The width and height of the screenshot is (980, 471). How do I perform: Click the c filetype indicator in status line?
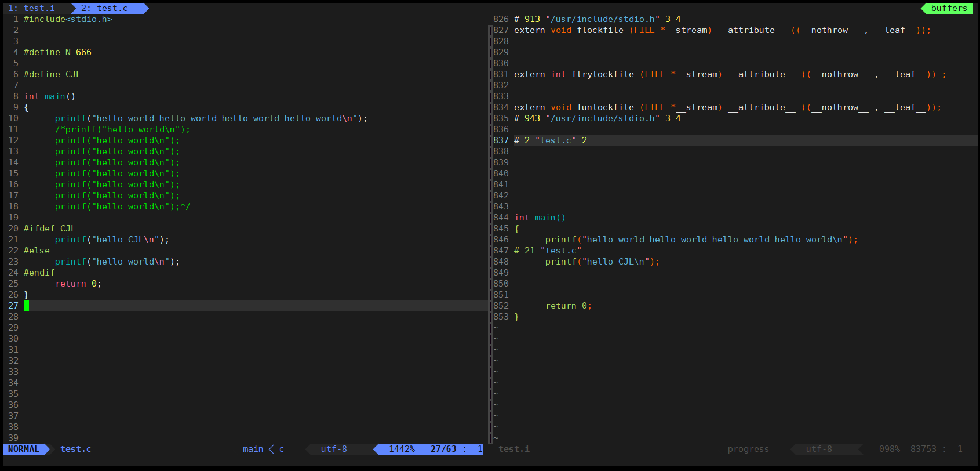coord(282,449)
